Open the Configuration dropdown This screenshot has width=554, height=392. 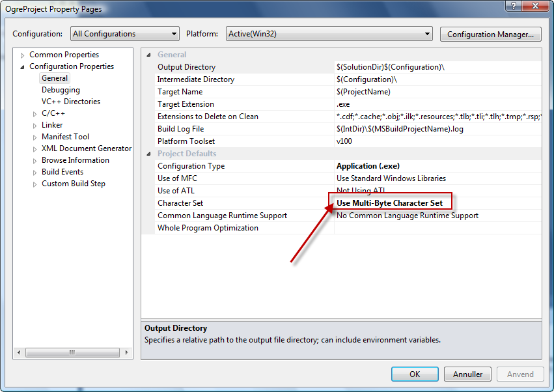coord(125,34)
